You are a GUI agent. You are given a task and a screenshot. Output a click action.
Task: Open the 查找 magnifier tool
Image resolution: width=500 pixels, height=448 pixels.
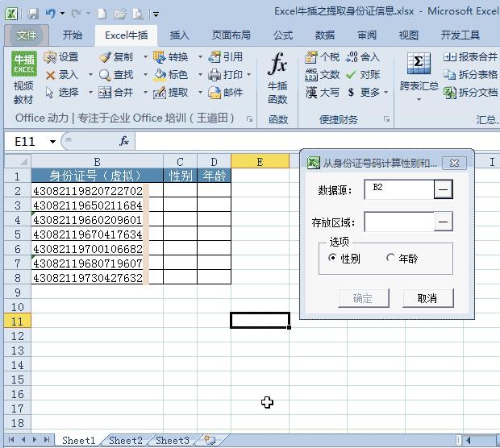[x=115, y=75]
